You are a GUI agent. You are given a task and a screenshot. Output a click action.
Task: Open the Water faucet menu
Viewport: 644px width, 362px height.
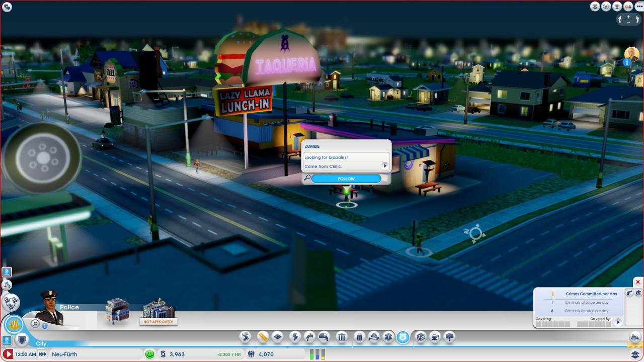(x=310, y=337)
